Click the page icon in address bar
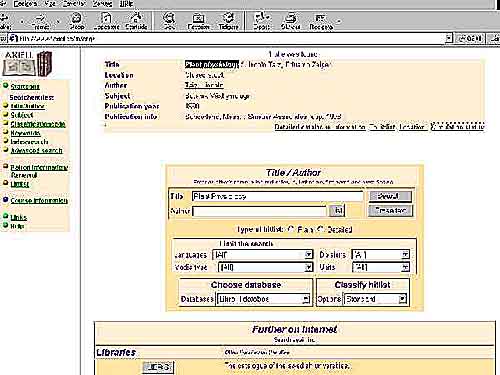Viewport: 500px width, 375px height. pyautogui.click(x=13, y=38)
